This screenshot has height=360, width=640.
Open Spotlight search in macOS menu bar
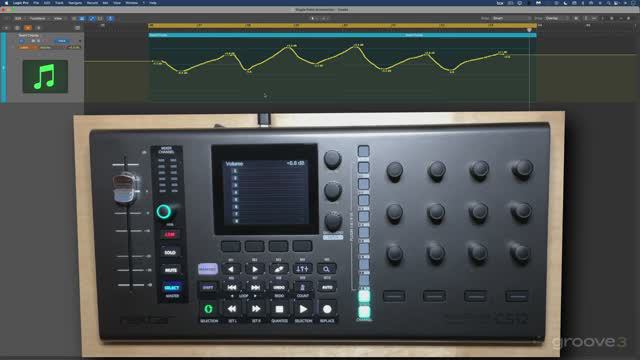coord(608,2)
